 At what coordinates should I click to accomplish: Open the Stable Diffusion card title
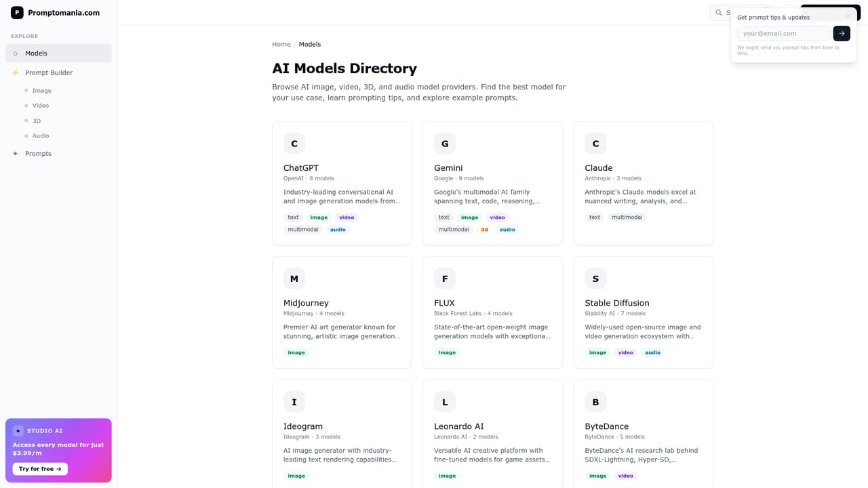point(617,303)
